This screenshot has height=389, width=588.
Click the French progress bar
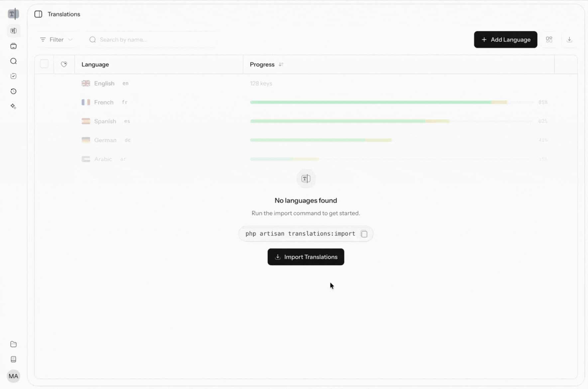point(392,102)
